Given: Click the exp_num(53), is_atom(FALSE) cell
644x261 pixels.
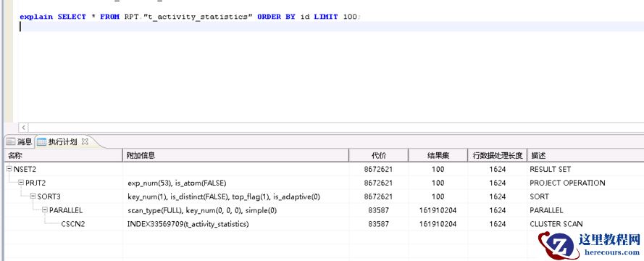Looking at the screenshot, I should tap(177, 183).
